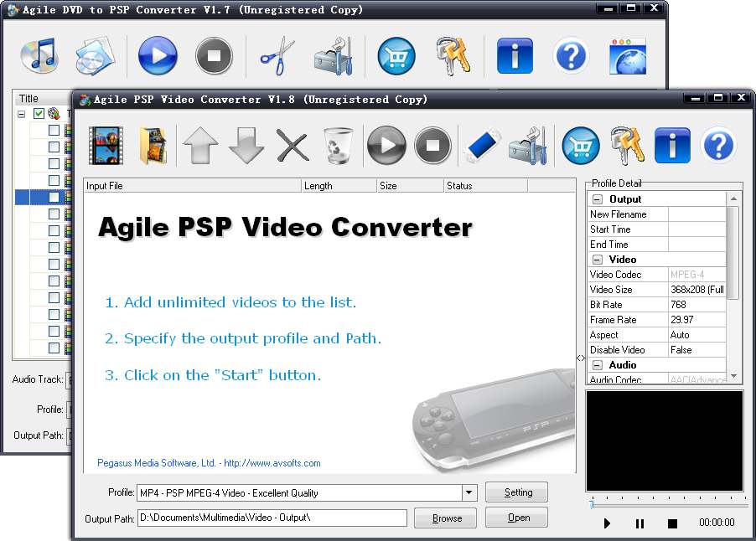
Task: Collapse the Output section in Profile Detail
Action: [598, 199]
